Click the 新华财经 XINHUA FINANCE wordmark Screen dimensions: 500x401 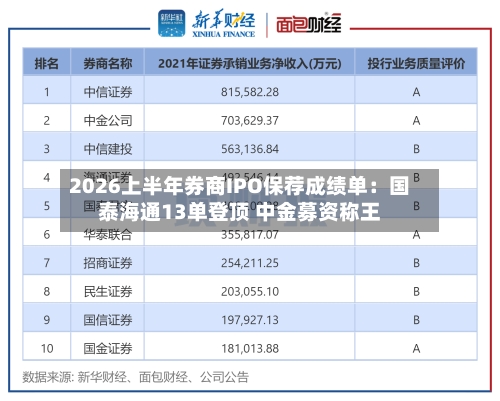point(224,24)
